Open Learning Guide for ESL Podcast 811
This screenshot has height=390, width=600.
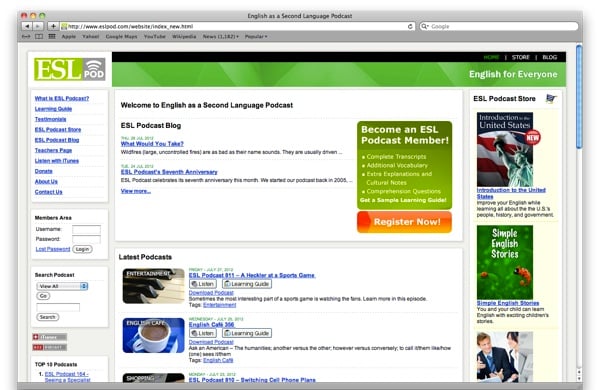pyautogui.click(x=247, y=284)
